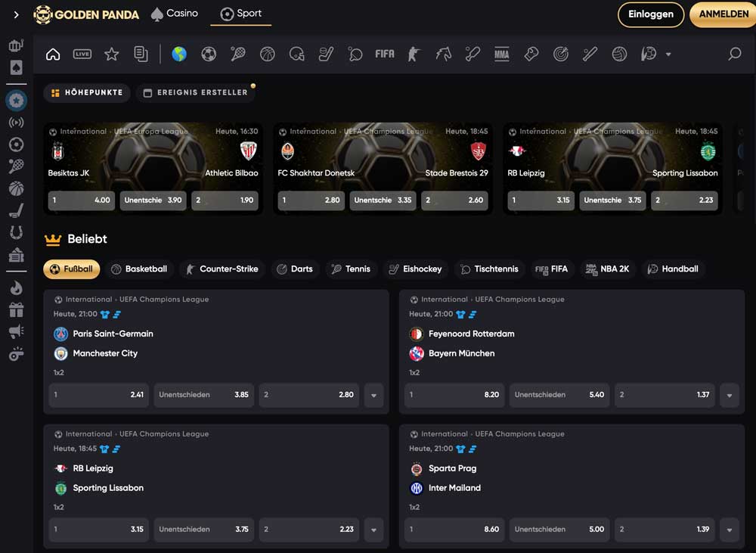
Task: Click the Golden Panda logo
Action: pyautogui.click(x=86, y=15)
